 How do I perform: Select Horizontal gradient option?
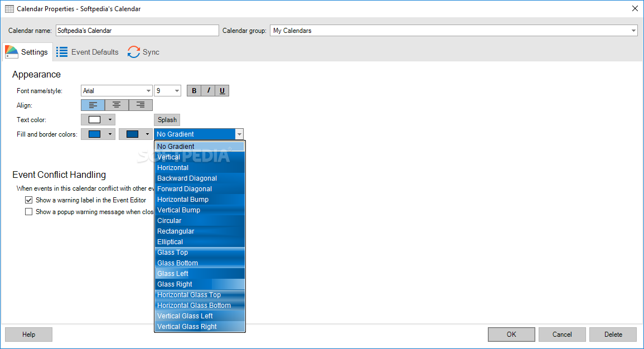click(x=200, y=167)
